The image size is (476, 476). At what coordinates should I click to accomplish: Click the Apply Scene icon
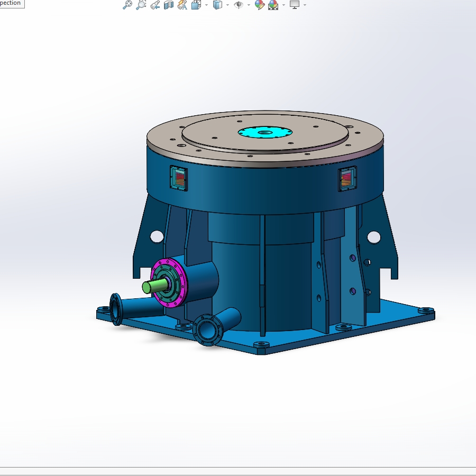(x=273, y=5)
